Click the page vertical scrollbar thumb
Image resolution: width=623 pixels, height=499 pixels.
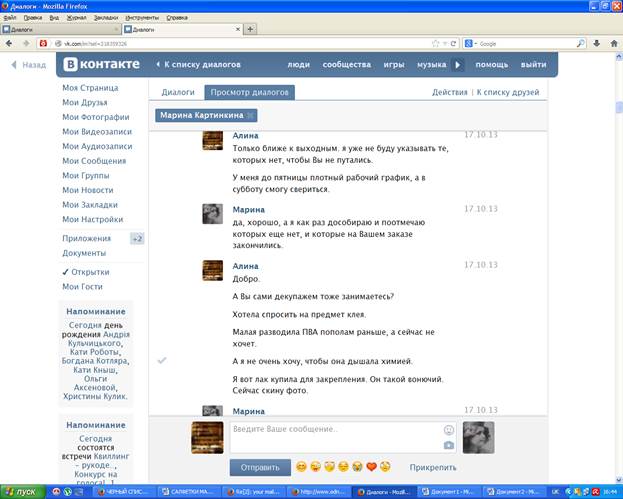(619, 107)
